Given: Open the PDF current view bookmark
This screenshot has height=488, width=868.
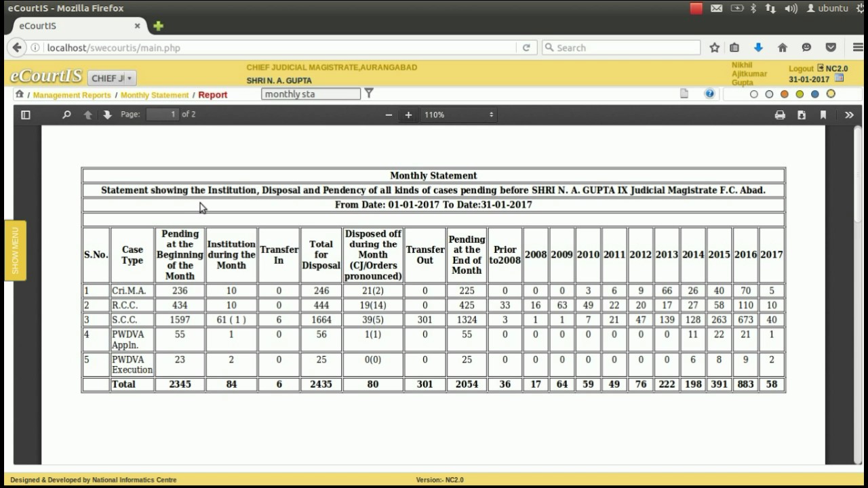Looking at the screenshot, I should (x=823, y=115).
